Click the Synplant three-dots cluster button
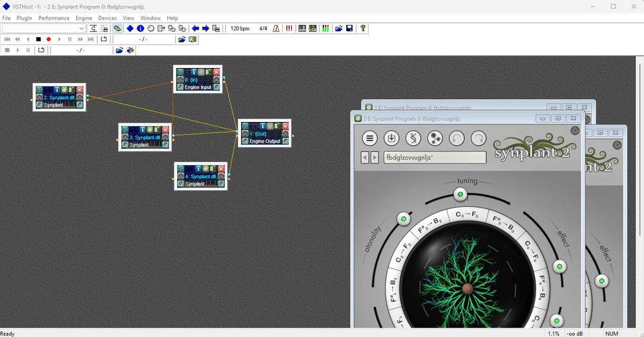The height and width of the screenshot is (337, 644). tap(435, 138)
